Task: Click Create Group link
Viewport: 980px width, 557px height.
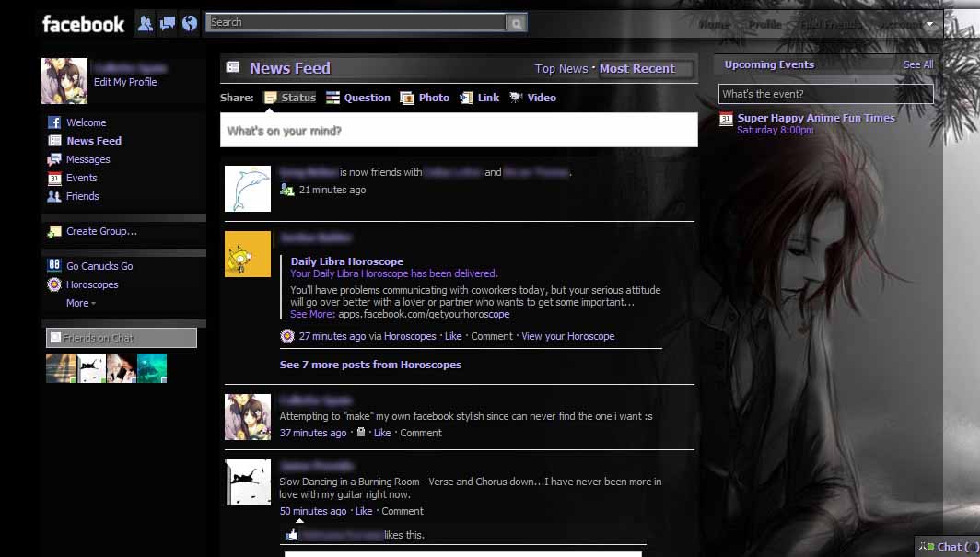Action: pyautogui.click(x=101, y=231)
